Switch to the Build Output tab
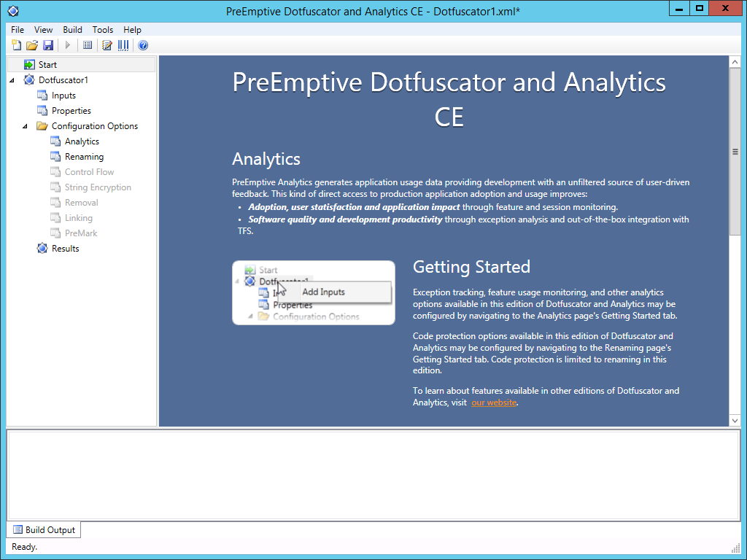Viewport: 747px width, 560px height. pyautogui.click(x=43, y=529)
